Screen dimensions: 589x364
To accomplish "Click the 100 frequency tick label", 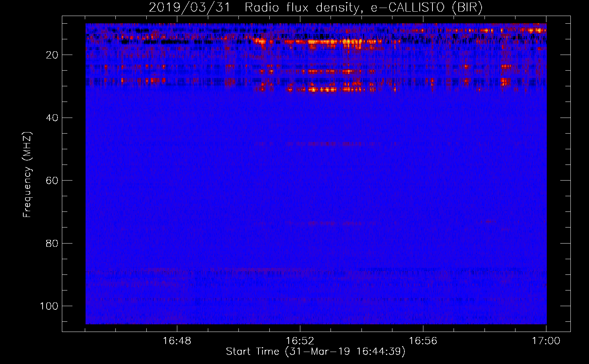I will point(49,306).
